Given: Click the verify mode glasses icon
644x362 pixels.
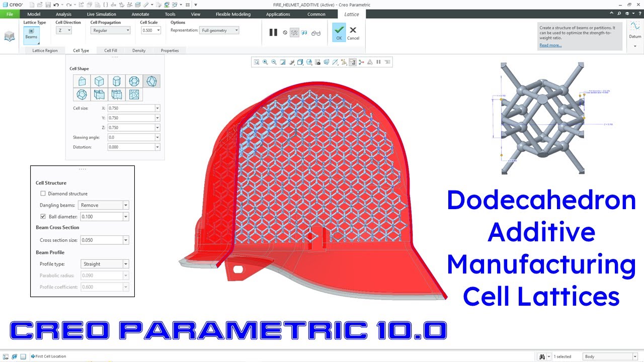Looking at the screenshot, I should pyautogui.click(x=316, y=33).
